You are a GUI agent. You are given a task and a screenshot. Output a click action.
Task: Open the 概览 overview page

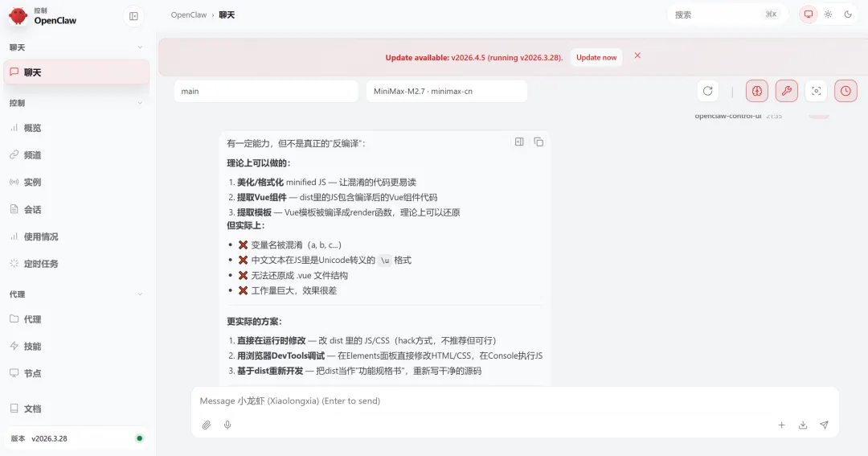76,128
